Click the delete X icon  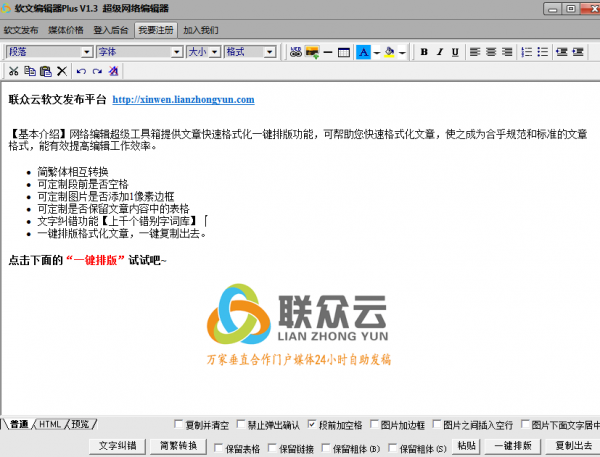62,71
